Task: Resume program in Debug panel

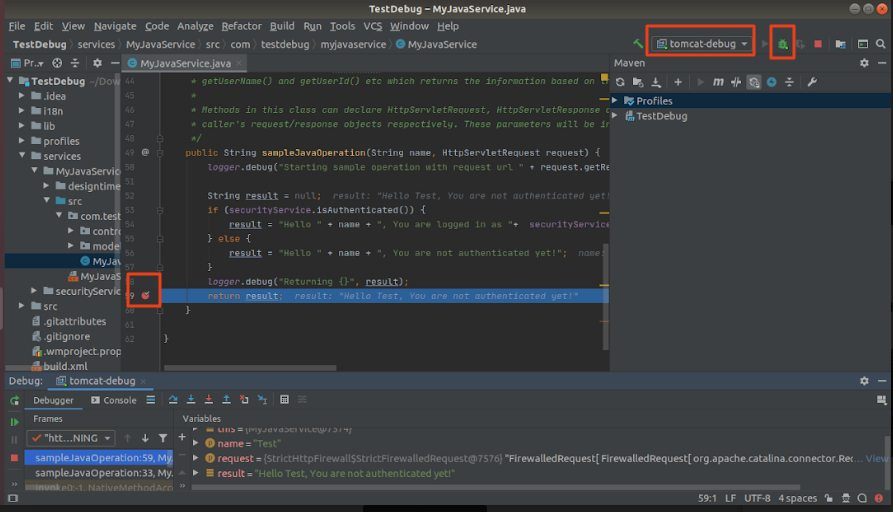Action: point(14,423)
